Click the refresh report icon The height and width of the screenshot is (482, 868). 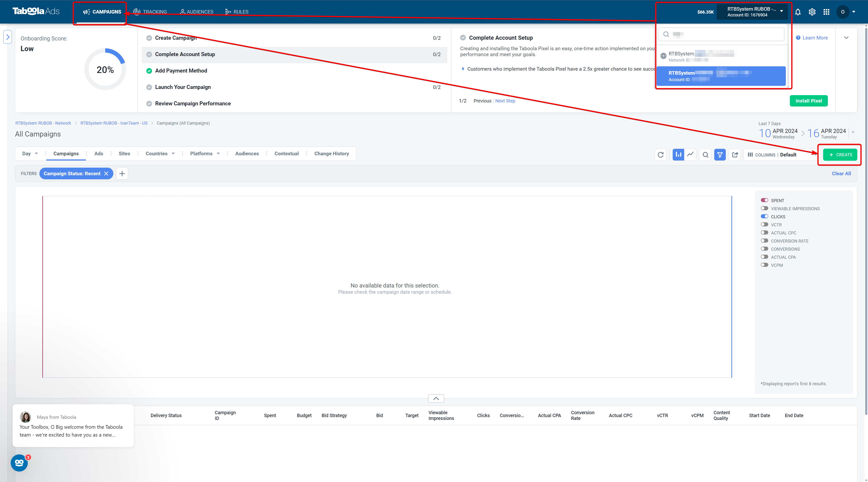(660, 155)
